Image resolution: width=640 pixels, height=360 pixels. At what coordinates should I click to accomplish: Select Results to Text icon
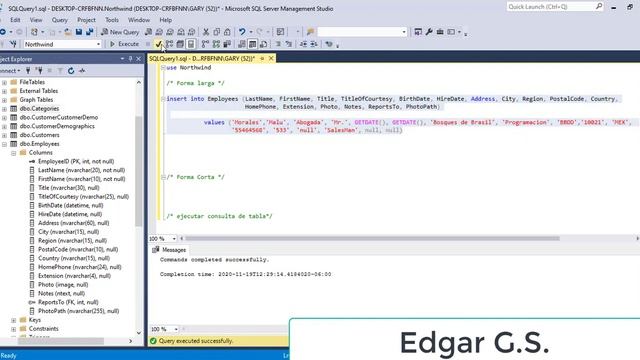[242, 44]
